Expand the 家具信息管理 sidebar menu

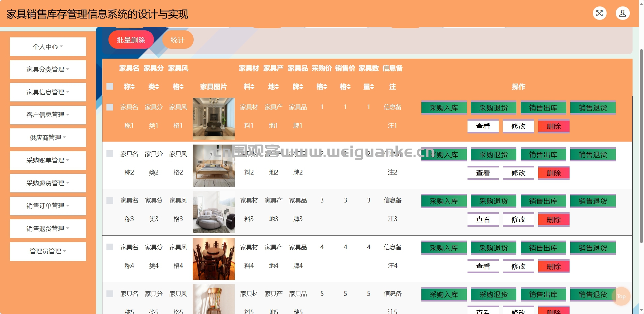pyautogui.click(x=48, y=92)
